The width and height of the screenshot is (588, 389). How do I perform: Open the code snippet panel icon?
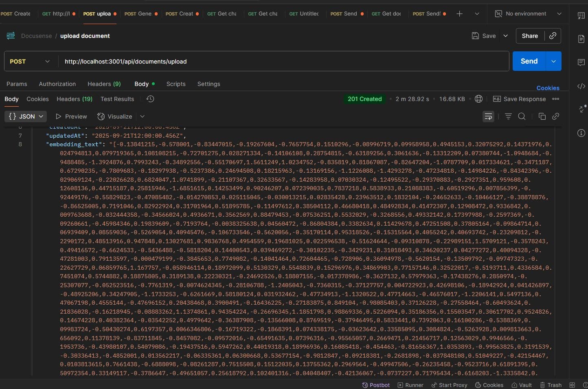[x=581, y=86]
